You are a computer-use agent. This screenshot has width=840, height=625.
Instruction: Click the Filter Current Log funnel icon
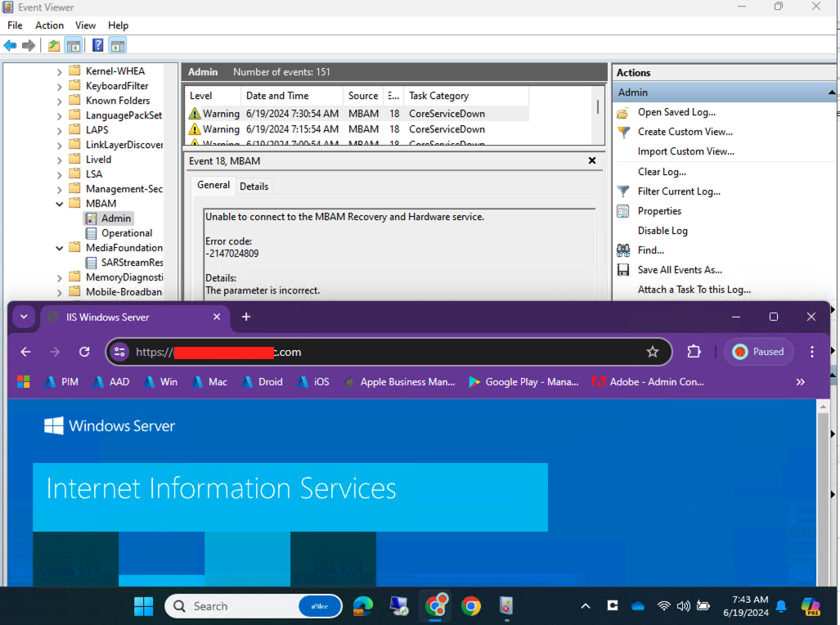pyautogui.click(x=623, y=191)
